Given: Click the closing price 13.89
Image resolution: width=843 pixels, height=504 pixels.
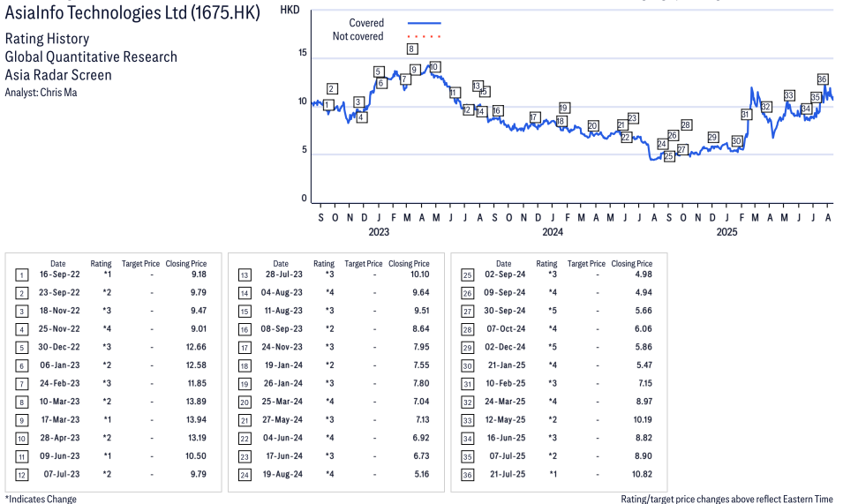Looking at the screenshot, I should 196,402.
